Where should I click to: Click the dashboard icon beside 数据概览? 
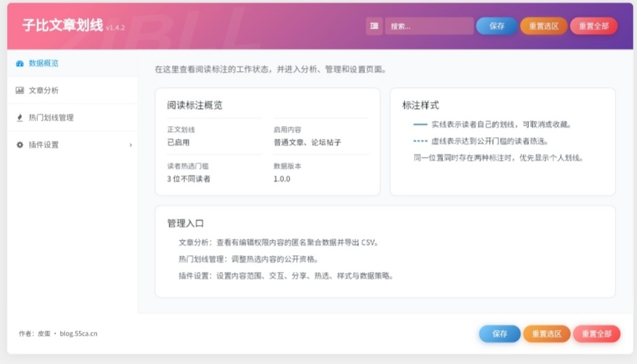[x=20, y=63]
